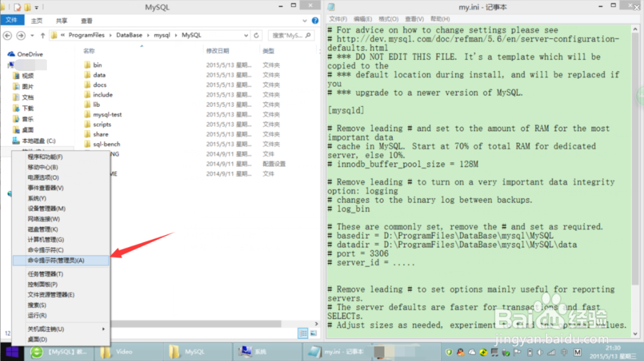The width and height of the screenshot is (644, 361).
Task: Expand the Explorer ribbon chevron
Action: coord(305,21)
